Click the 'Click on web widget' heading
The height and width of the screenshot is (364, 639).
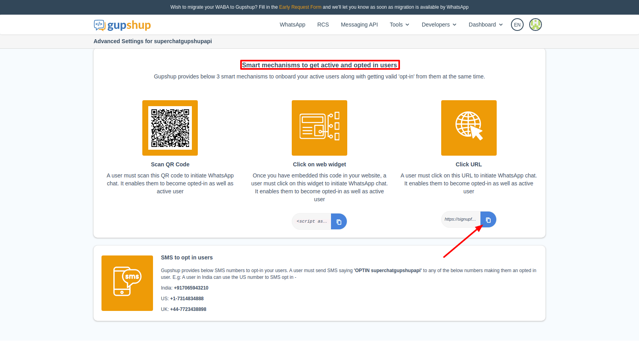coord(319,164)
